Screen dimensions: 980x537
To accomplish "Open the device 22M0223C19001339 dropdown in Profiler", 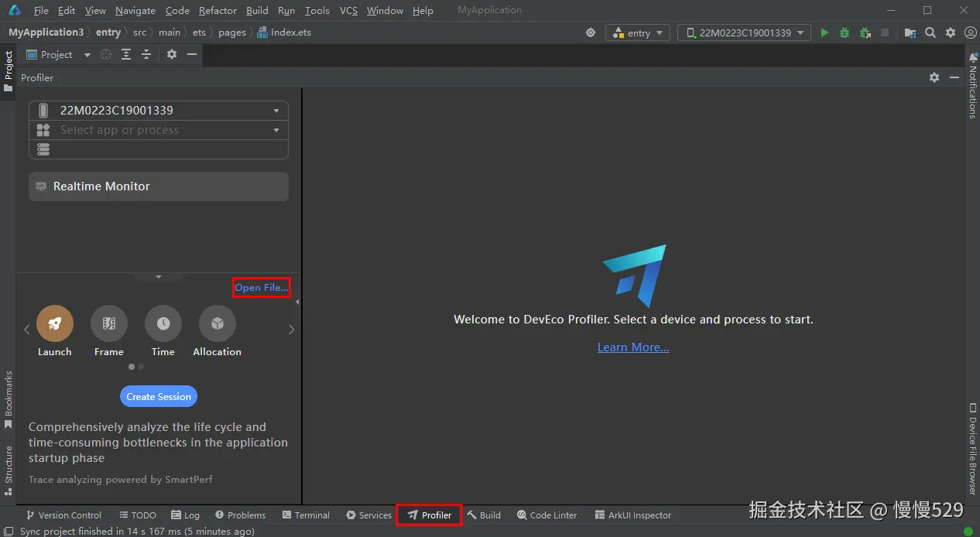I will (x=159, y=111).
